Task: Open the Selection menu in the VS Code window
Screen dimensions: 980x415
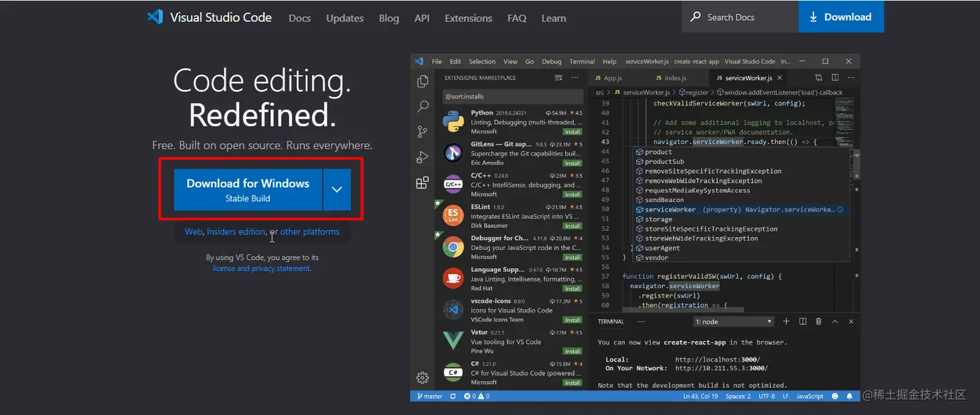Action: click(482, 62)
